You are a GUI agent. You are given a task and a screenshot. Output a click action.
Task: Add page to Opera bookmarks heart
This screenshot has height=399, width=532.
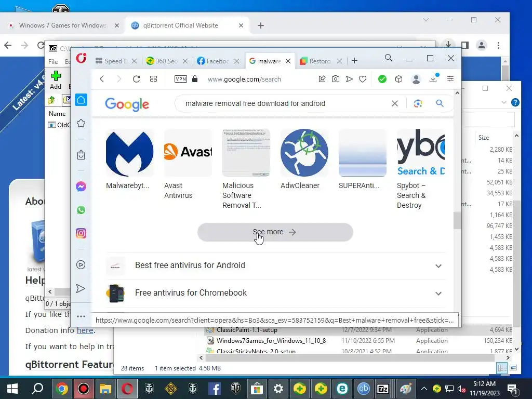(x=363, y=79)
